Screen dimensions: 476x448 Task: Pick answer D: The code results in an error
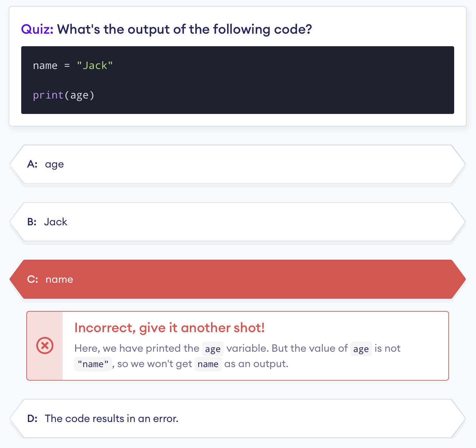[238, 418]
